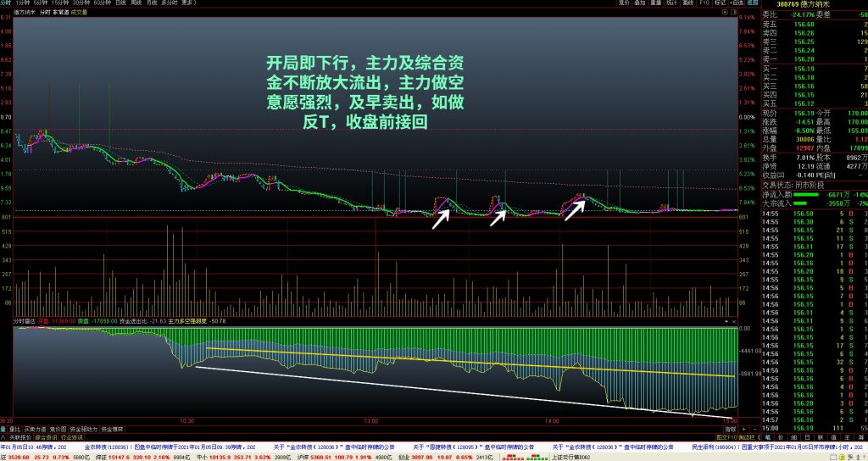Switch to 买卖力道 indicator tab
868x461 pixels.
point(36,428)
